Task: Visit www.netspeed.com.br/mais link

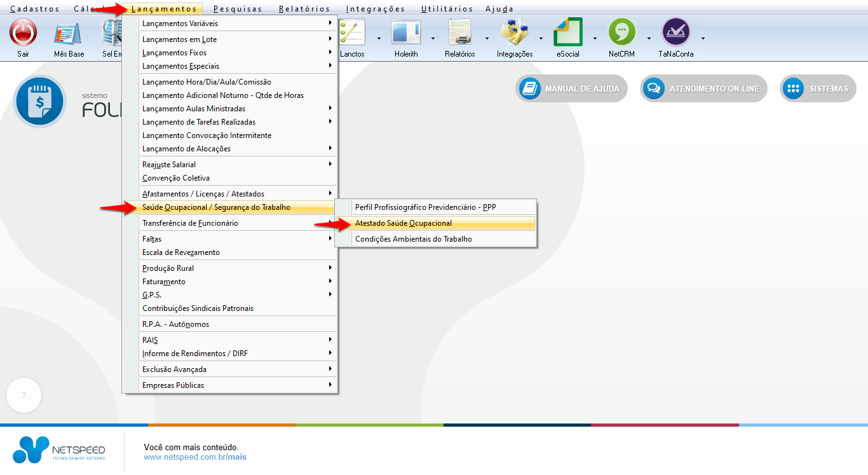Action: click(195, 457)
